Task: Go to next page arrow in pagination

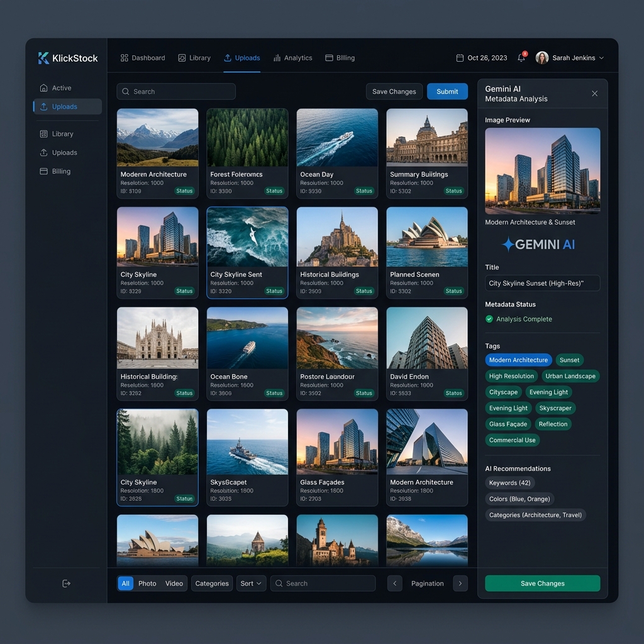Action: click(x=460, y=584)
